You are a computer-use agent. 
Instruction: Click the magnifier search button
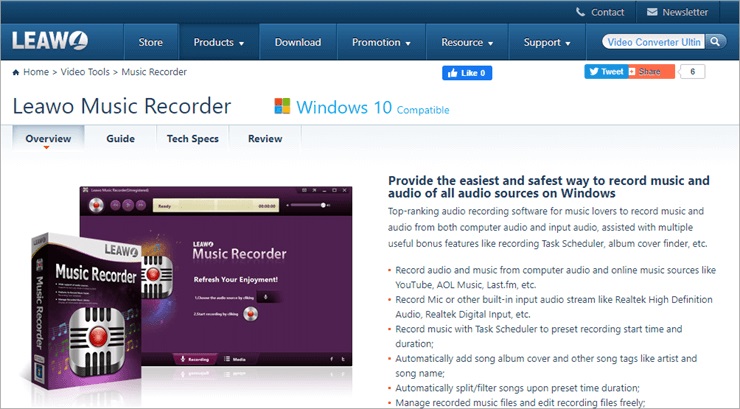715,42
